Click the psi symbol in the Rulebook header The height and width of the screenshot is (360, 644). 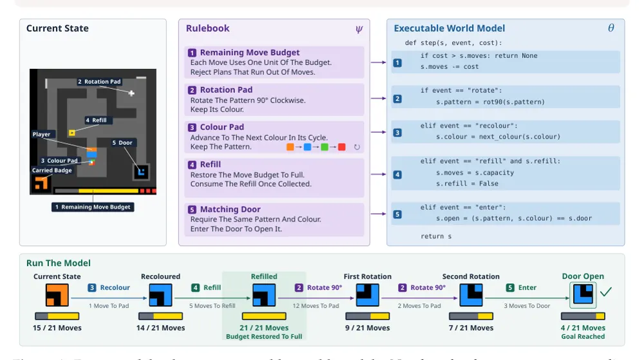(359, 29)
